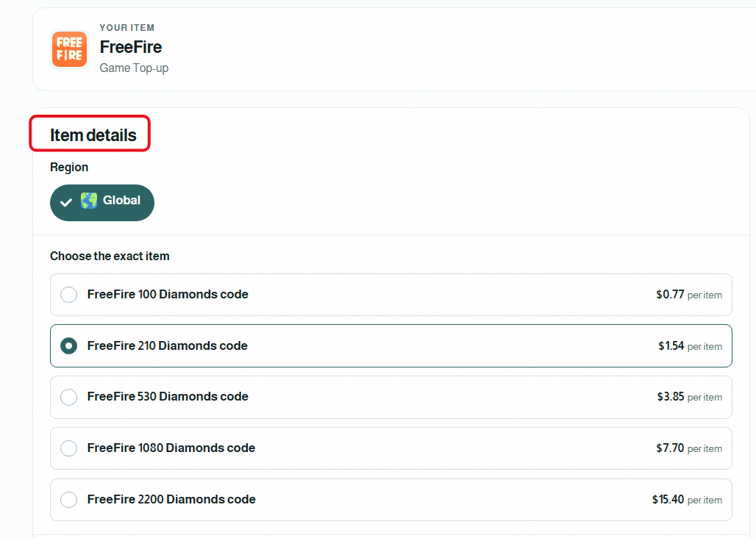Select FreeFire 2200 Diamonds code radio button
The width and height of the screenshot is (756, 538).
68,500
